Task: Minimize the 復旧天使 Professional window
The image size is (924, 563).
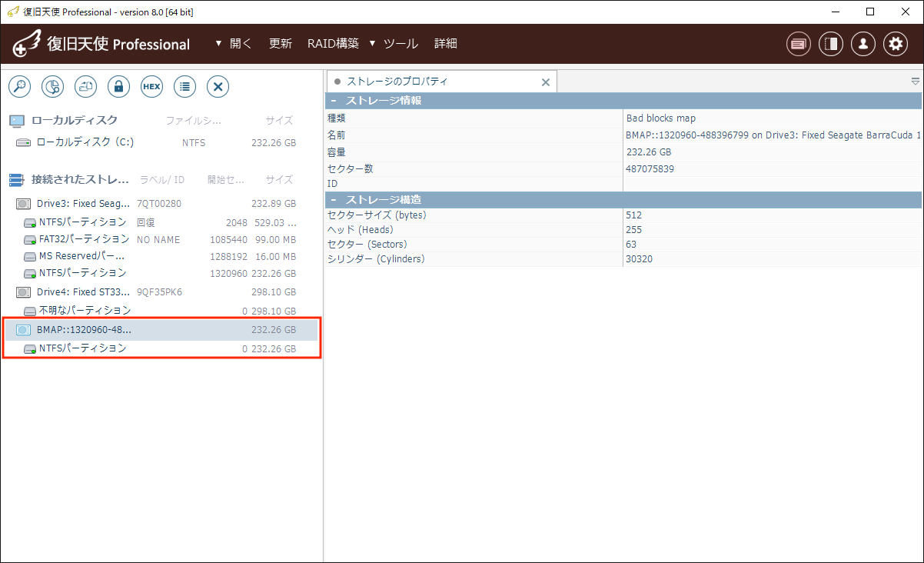Action: pyautogui.click(x=834, y=12)
